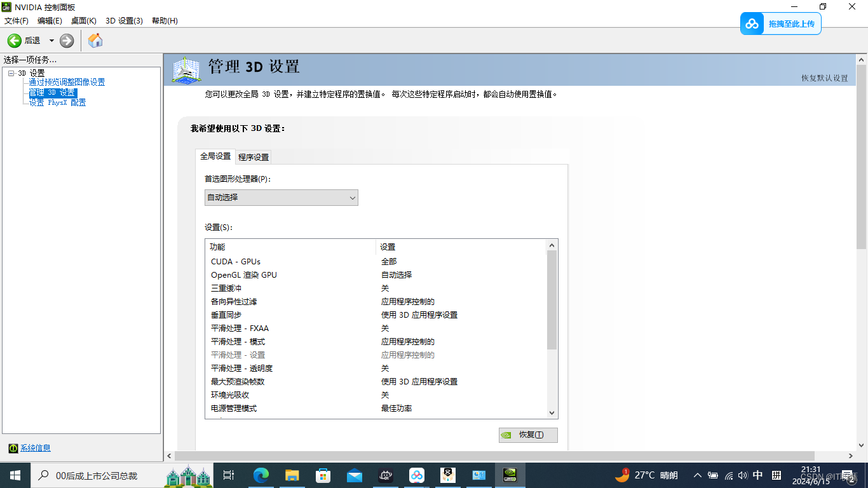Click 最佳功率 value of 电源管理模式
Viewport: 868px width, 488px height.
397,409
